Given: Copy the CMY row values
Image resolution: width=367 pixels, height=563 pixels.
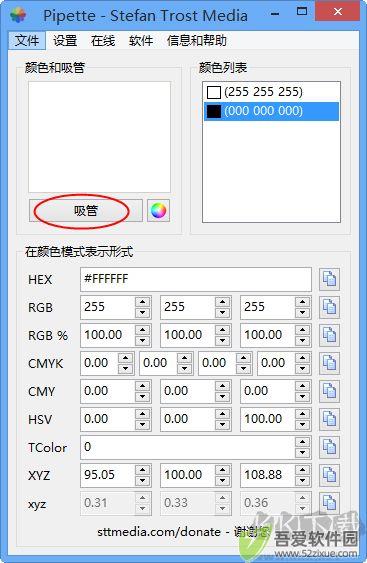Looking at the screenshot, I should pyautogui.click(x=329, y=391).
